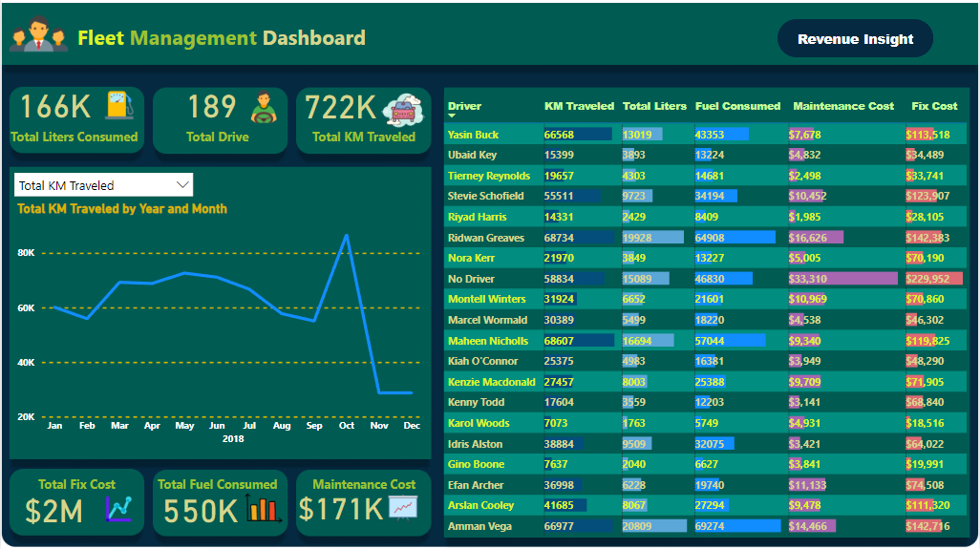
Task: Select the Yasin Buck driver row
Action: [474, 135]
